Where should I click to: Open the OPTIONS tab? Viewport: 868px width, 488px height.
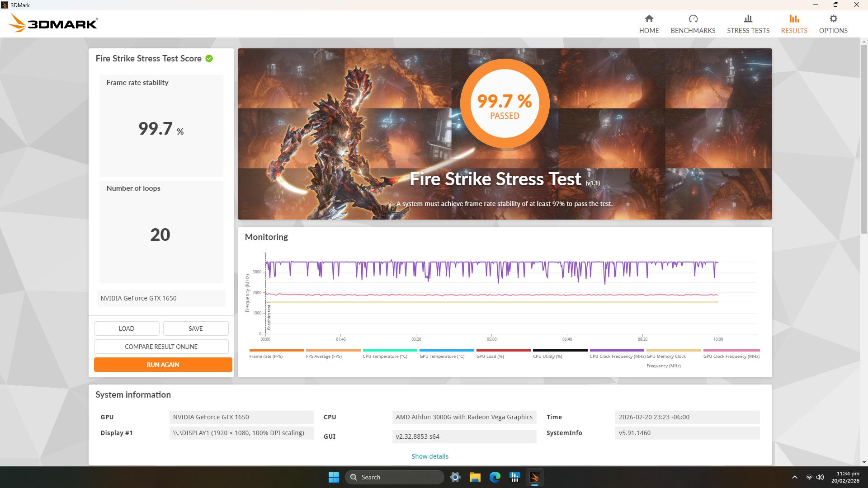click(833, 24)
